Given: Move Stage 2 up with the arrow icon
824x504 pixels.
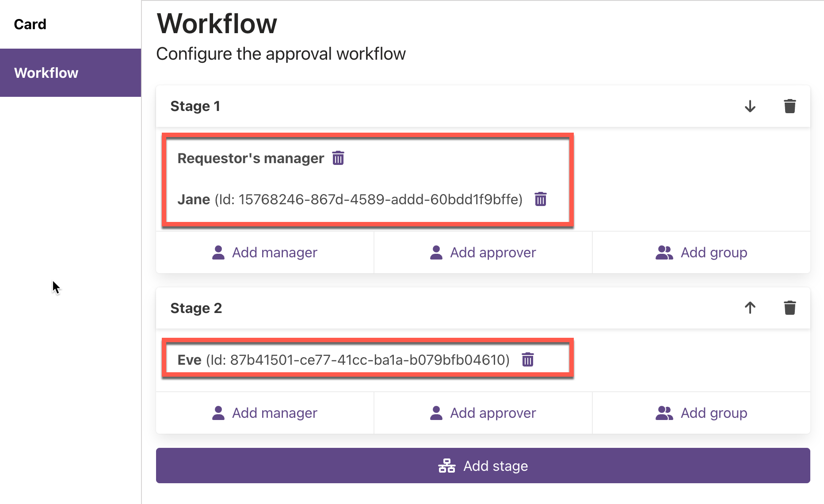Looking at the screenshot, I should click(749, 308).
